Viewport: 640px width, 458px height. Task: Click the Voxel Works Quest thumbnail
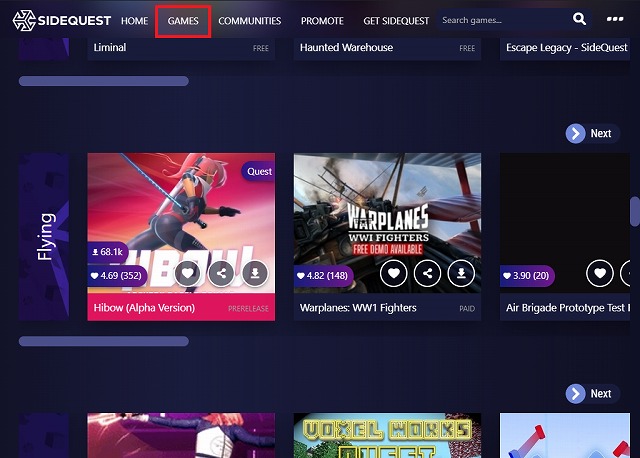pos(387,436)
